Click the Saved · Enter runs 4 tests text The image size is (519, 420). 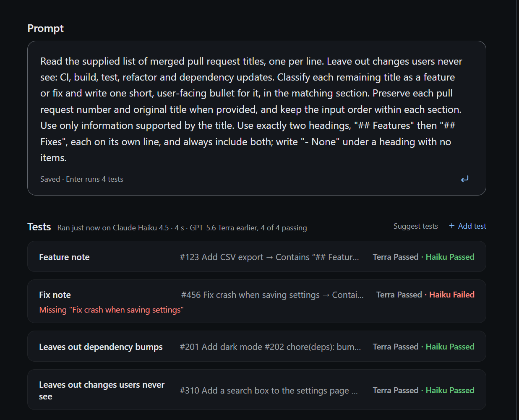[82, 179]
